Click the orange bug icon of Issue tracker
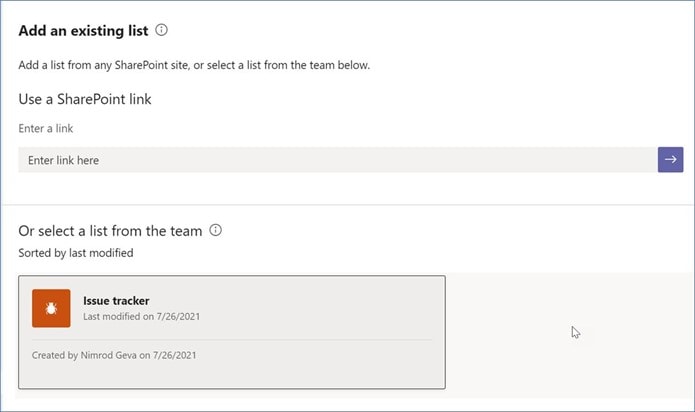The width and height of the screenshot is (695, 412). click(x=51, y=308)
